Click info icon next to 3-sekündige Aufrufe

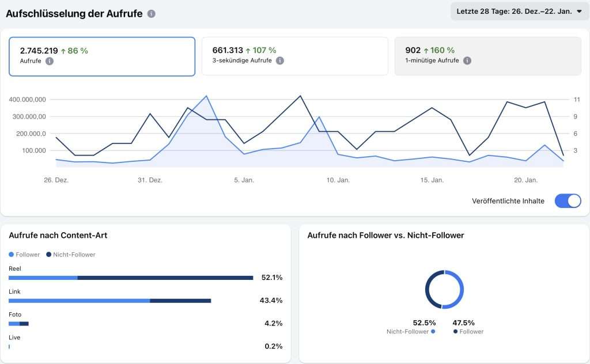[279, 60]
